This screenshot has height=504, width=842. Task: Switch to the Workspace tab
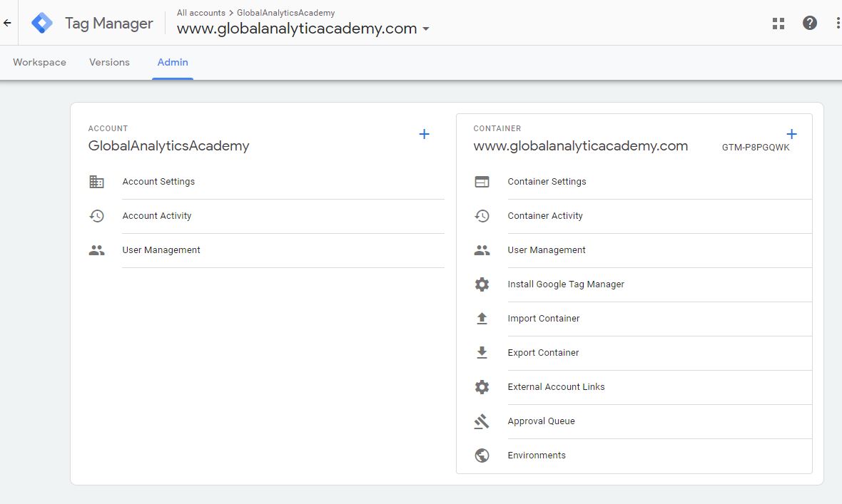39,62
